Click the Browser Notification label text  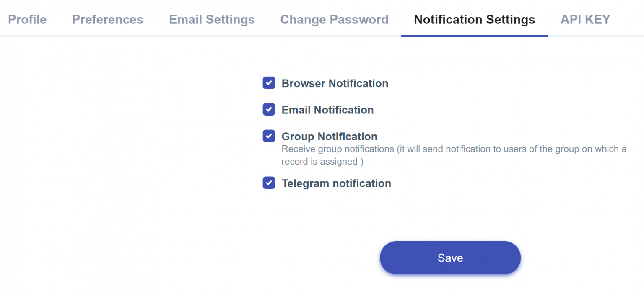point(335,83)
